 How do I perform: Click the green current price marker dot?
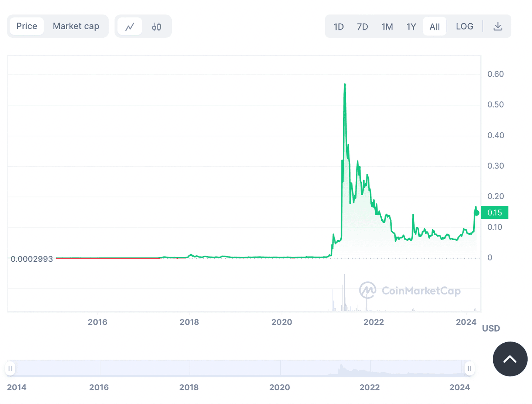click(477, 213)
